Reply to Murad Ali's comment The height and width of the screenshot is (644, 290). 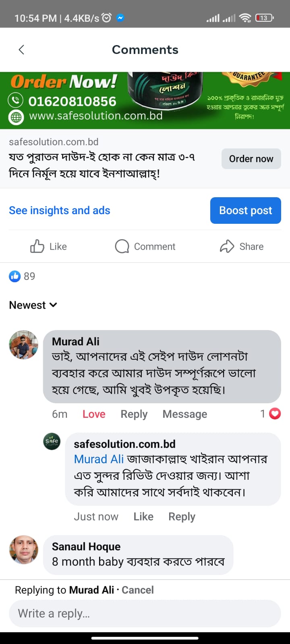pyautogui.click(x=134, y=414)
